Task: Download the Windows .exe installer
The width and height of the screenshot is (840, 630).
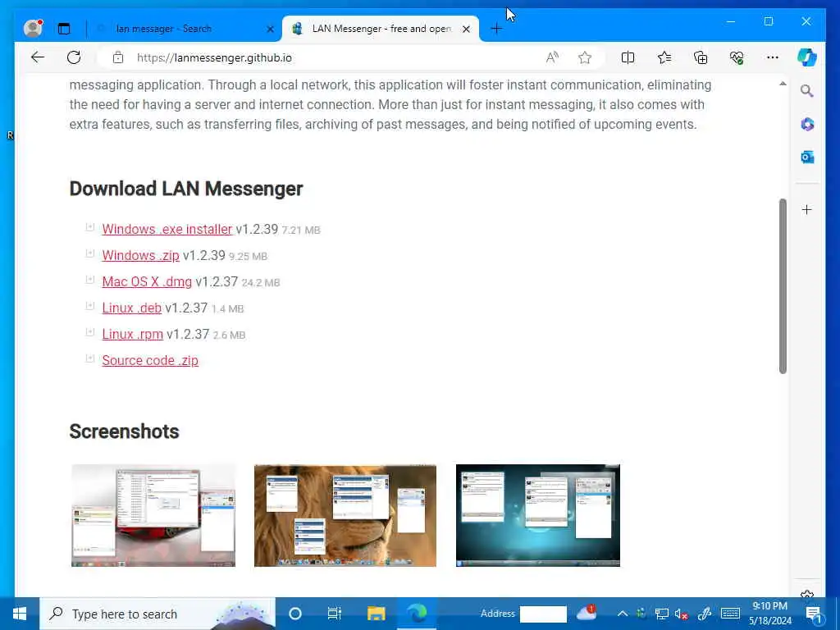Action: click(167, 230)
